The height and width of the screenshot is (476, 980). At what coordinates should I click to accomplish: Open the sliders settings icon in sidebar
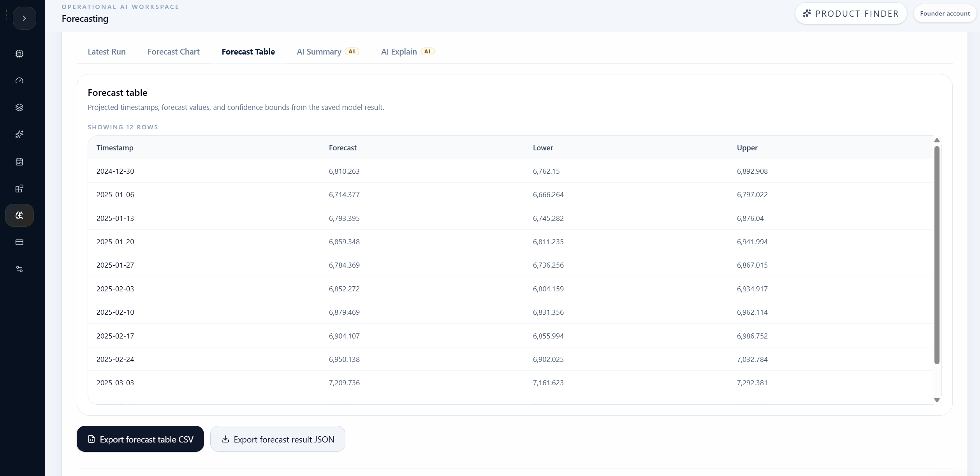pyautogui.click(x=19, y=269)
